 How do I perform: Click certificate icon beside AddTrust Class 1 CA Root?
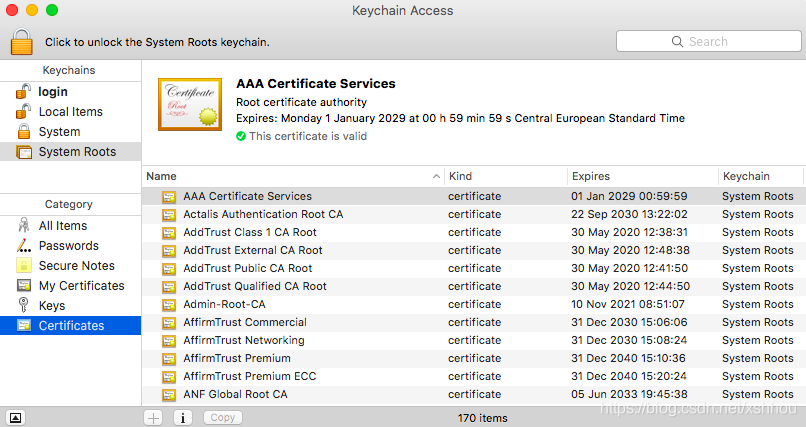[x=169, y=233]
